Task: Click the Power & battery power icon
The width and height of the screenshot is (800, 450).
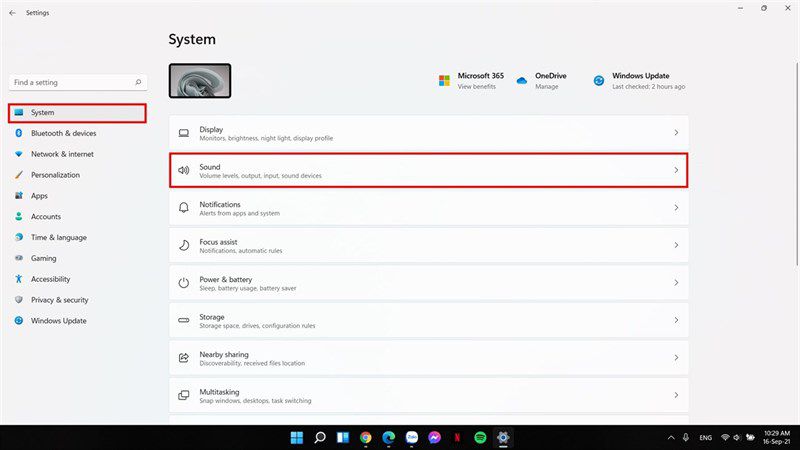Action: [x=184, y=283]
